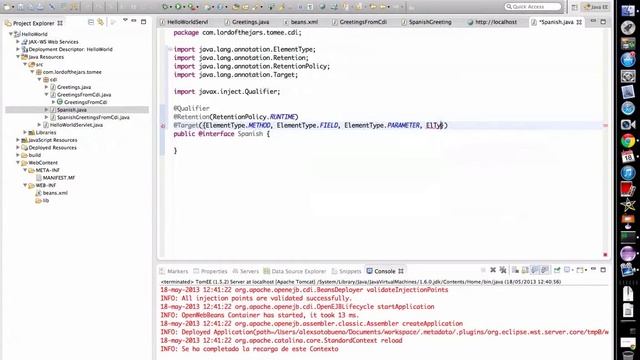Open the Java perspective button
640x360 pixels.
coord(596,7)
